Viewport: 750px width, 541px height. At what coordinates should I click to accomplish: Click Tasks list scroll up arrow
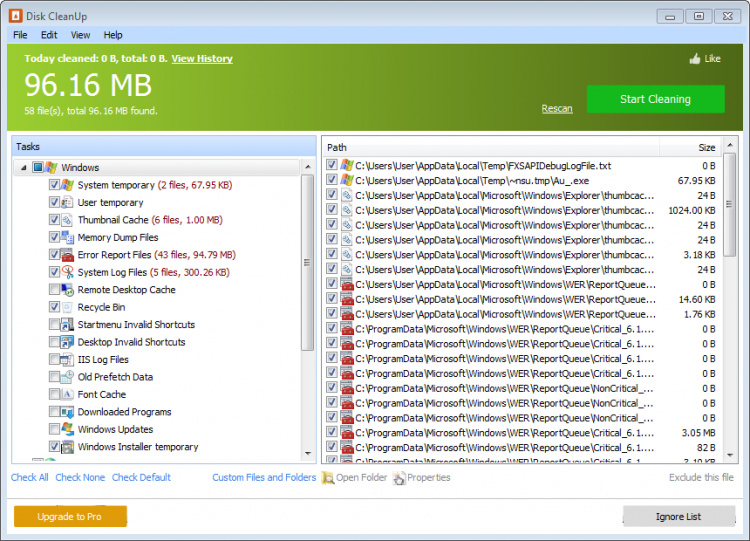tap(308, 167)
